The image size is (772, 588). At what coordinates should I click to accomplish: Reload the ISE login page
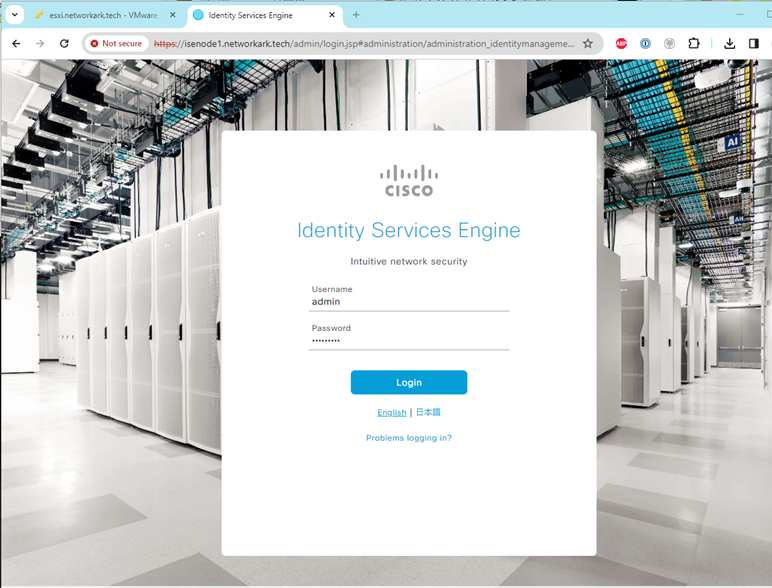(65, 44)
